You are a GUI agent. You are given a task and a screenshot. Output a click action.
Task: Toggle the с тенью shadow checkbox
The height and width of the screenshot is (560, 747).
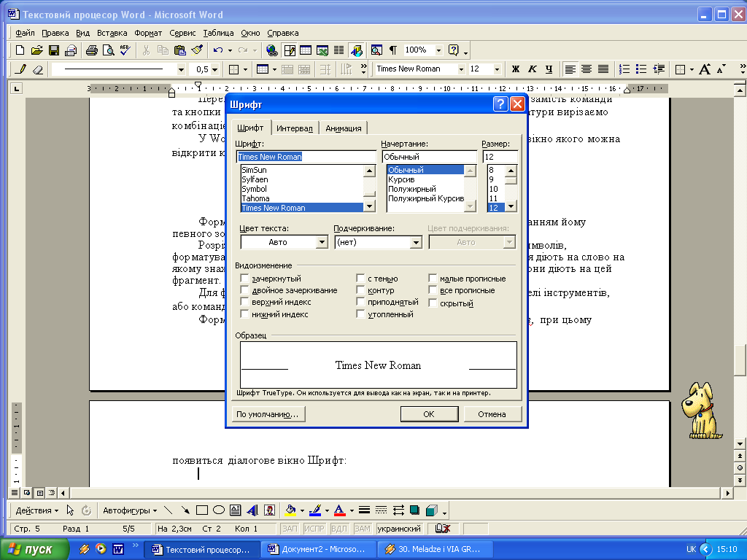[x=360, y=279]
